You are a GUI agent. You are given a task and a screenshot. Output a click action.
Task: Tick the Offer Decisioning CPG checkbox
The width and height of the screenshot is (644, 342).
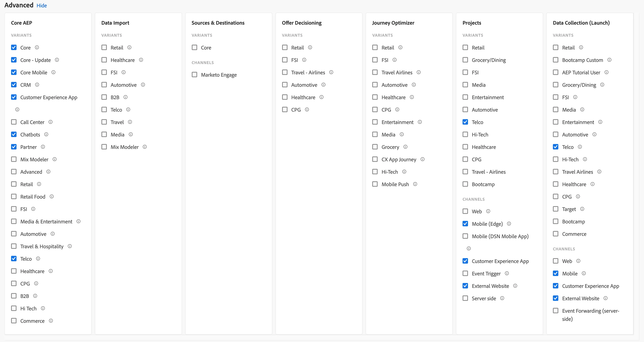click(285, 109)
